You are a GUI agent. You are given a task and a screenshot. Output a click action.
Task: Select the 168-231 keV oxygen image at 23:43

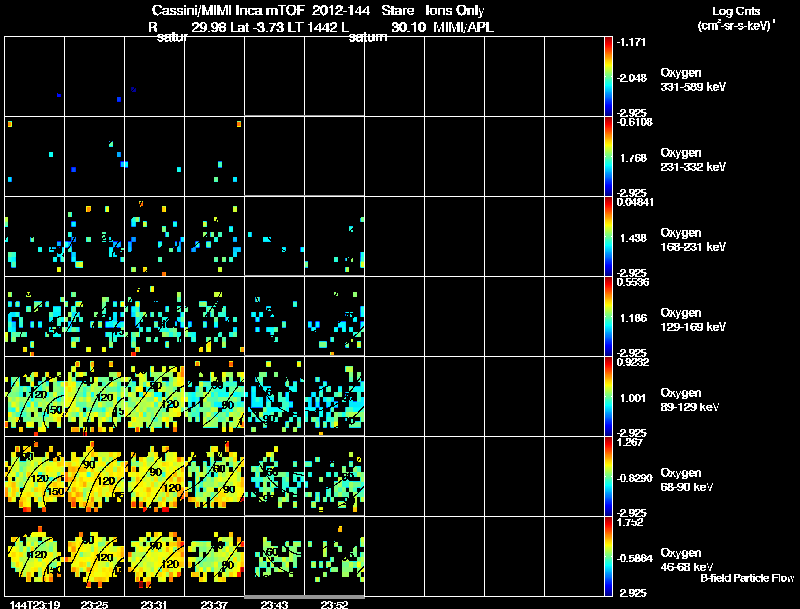point(274,236)
